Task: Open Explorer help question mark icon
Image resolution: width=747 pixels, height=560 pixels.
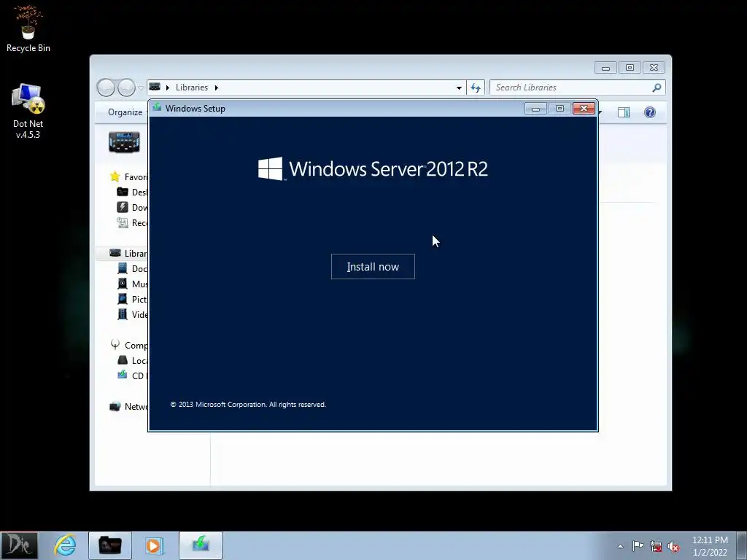Action: [650, 112]
